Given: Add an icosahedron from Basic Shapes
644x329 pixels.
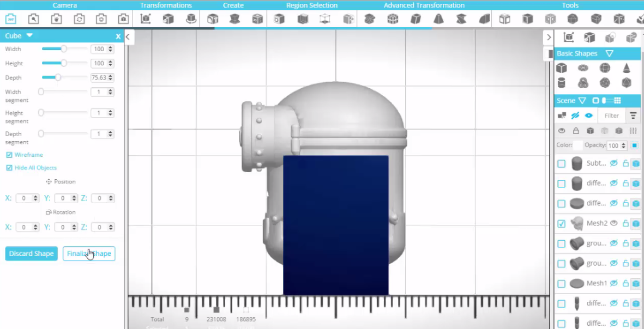Looking at the screenshot, I should pos(627,83).
